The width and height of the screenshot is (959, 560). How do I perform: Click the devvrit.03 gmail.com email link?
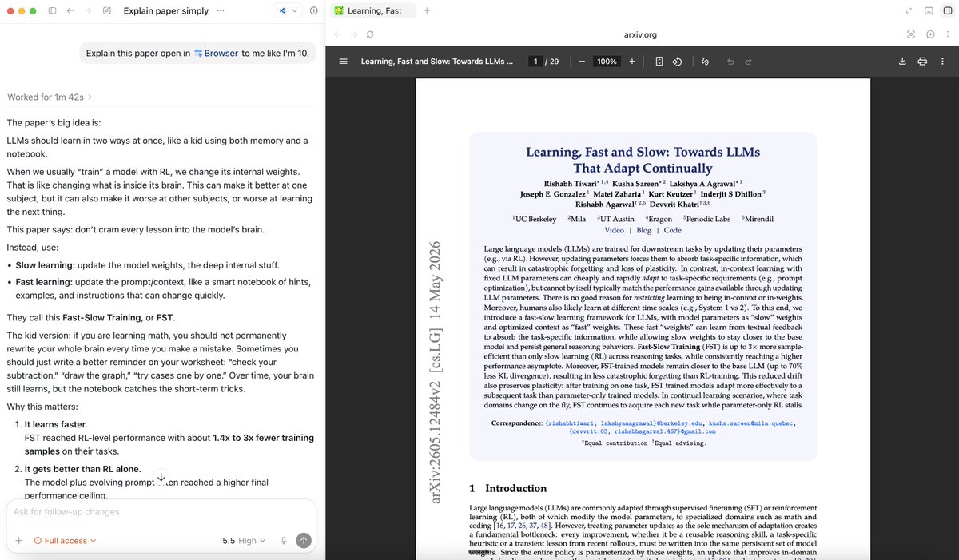pos(643,431)
